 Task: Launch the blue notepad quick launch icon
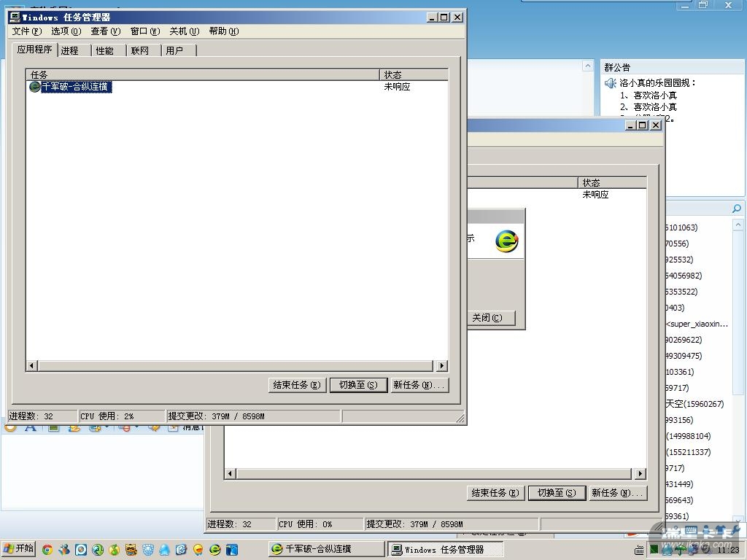(182, 550)
